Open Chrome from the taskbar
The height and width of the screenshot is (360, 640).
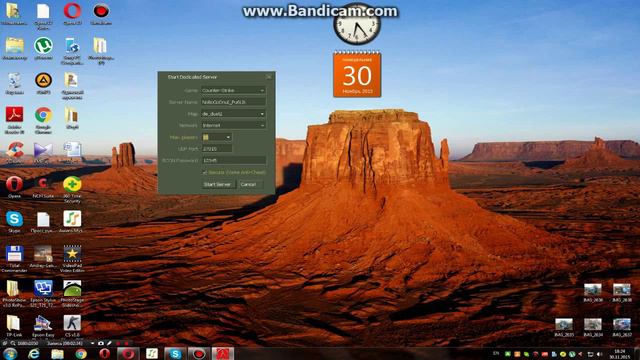(81, 353)
